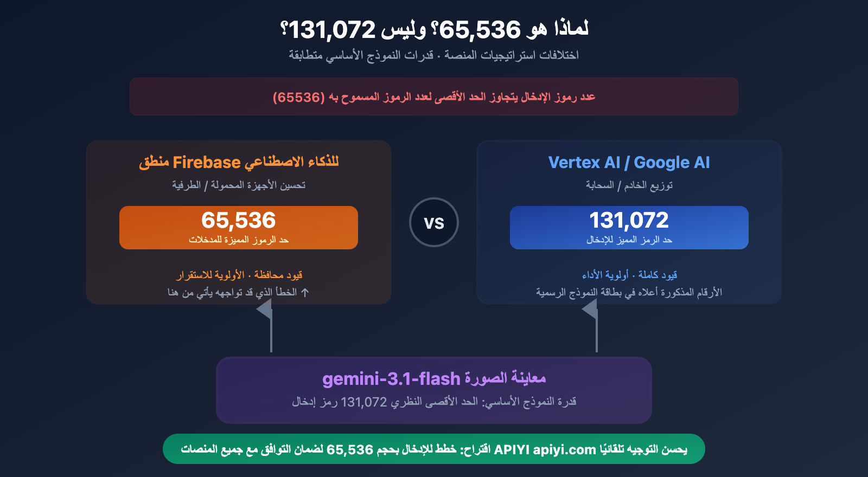The width and height of the screenshot is (868, 477).
Task: Click the Vertex AI / Google AI heading
Action: pos(629,162)
